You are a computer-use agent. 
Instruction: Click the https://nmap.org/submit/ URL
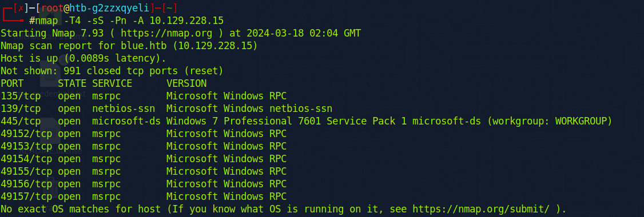pos(480,209)
